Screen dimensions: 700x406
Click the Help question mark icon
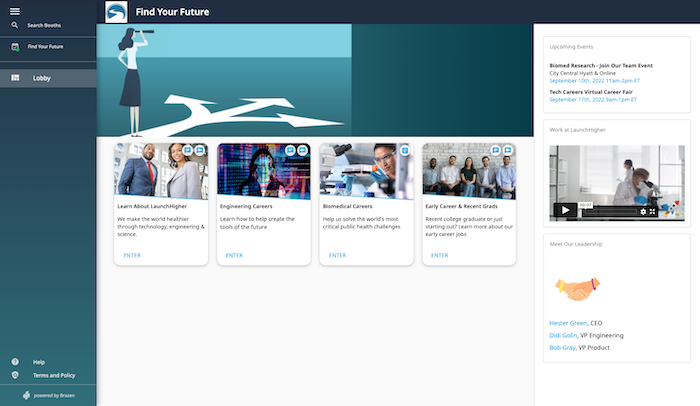coord(15,362)
